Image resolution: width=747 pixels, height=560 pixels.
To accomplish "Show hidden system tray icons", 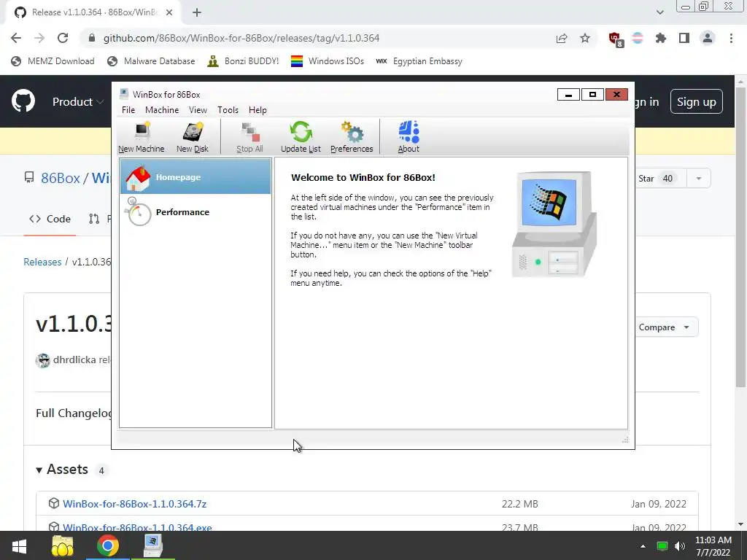I will tap(643, 546).
